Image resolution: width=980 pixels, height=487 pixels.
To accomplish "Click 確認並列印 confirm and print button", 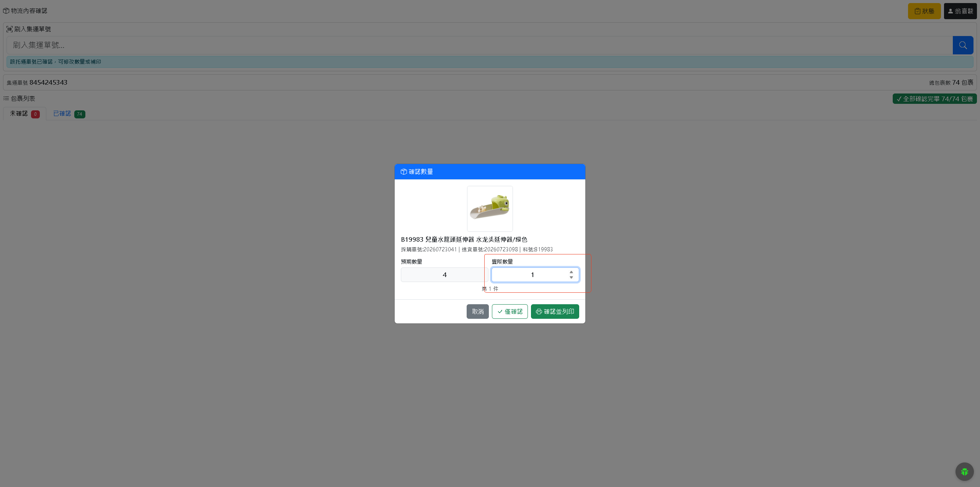I will 555,312.
